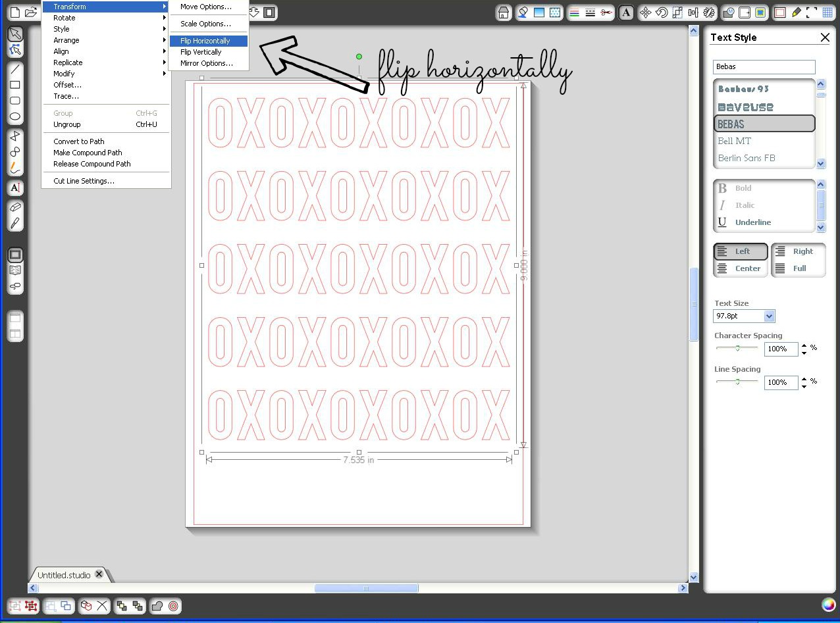Activate the Eraser tool
This screenshot has width=840, height=623.
click(x=15, y=207)
